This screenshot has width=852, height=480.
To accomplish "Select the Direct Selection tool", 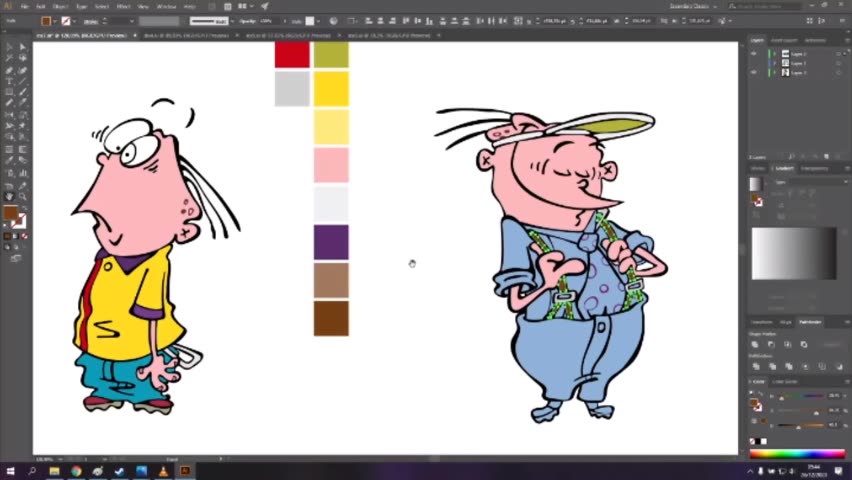I will [23, 47].
